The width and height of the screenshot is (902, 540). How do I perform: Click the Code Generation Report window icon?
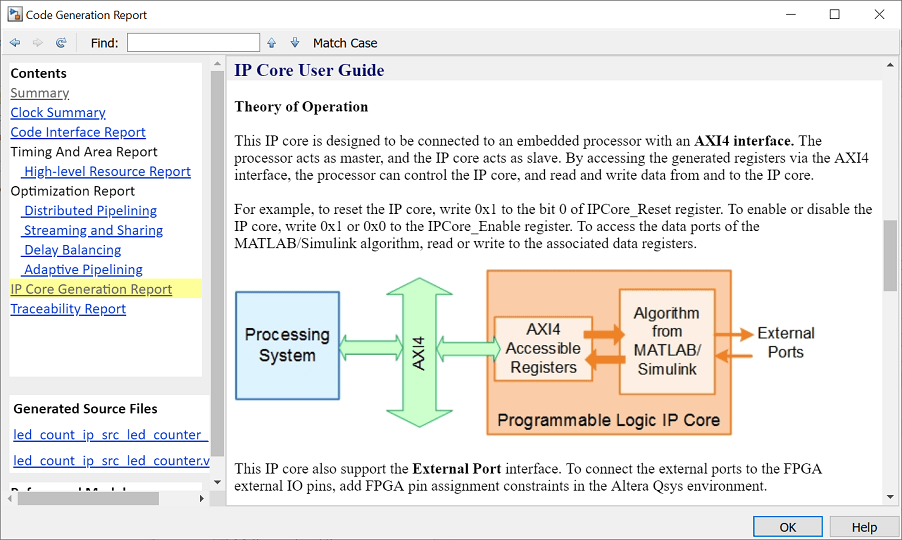tap(13, 15)
